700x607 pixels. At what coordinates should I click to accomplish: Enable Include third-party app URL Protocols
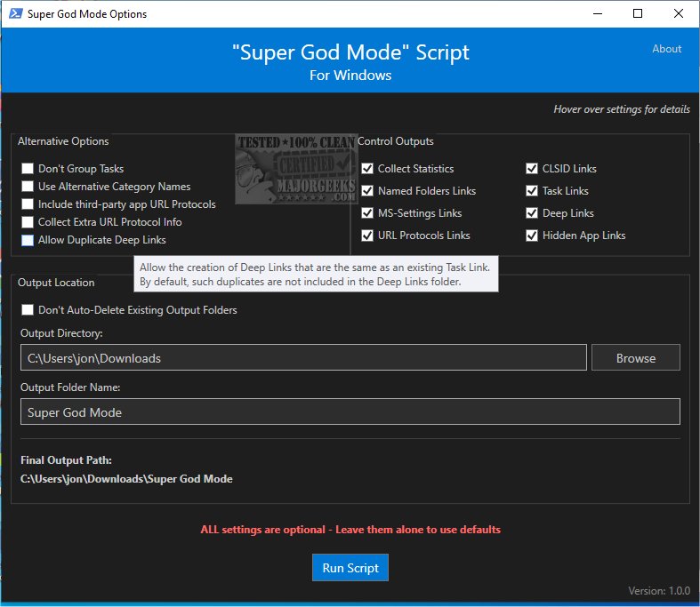(28, 204)
